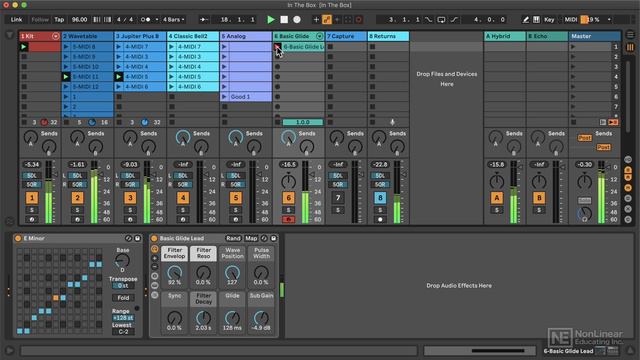Toggle the arrangement loop switch icon
Viewport: 640px width, 360px height.
point(441,19)
